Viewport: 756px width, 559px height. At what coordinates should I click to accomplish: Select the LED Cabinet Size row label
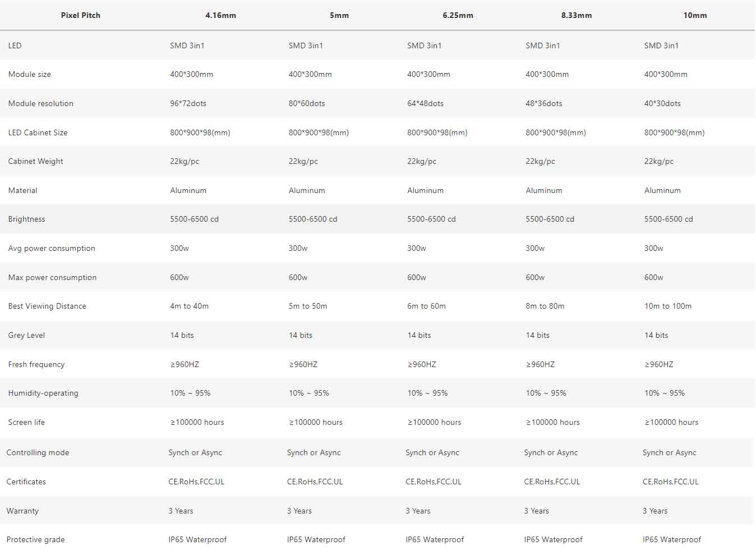[x=38, y=133]
